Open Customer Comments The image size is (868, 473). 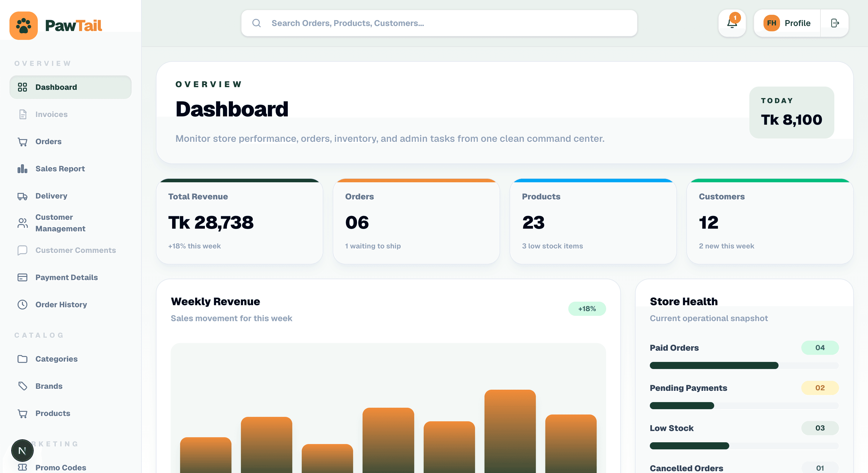(71, 251)
